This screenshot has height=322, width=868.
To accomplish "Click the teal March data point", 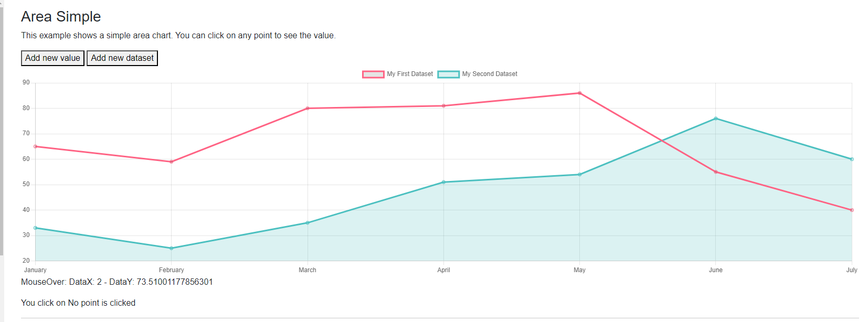I will pos(308,223).
